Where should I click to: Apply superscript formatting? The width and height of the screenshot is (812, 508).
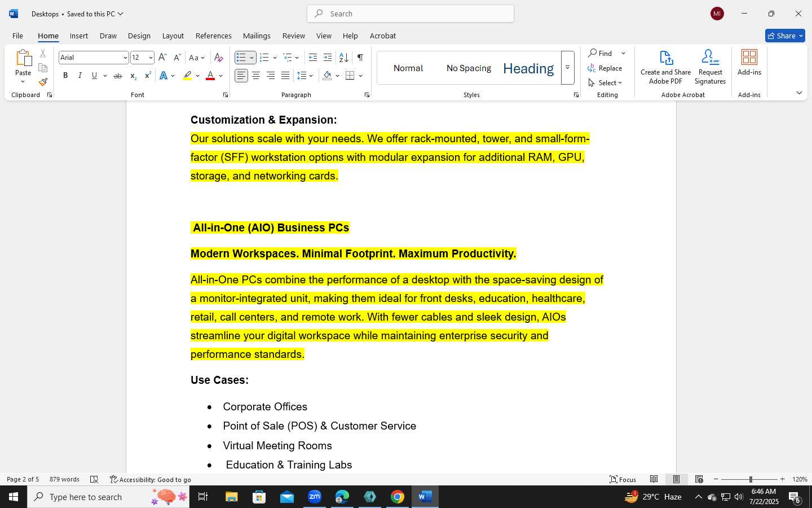(x=148, y=76)
